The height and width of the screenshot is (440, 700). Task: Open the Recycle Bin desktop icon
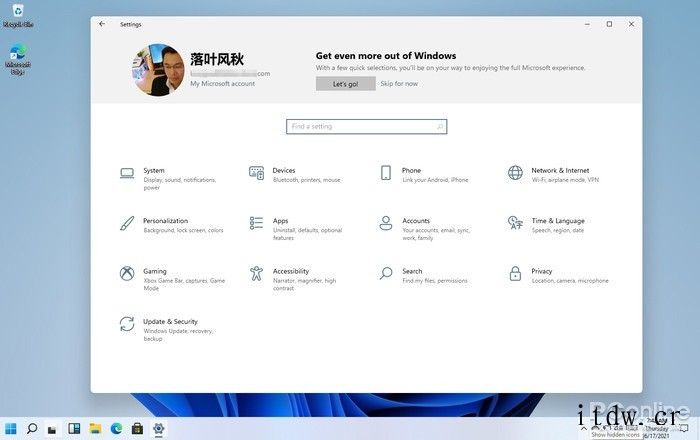pyautogui.click(x=17, y=14)
